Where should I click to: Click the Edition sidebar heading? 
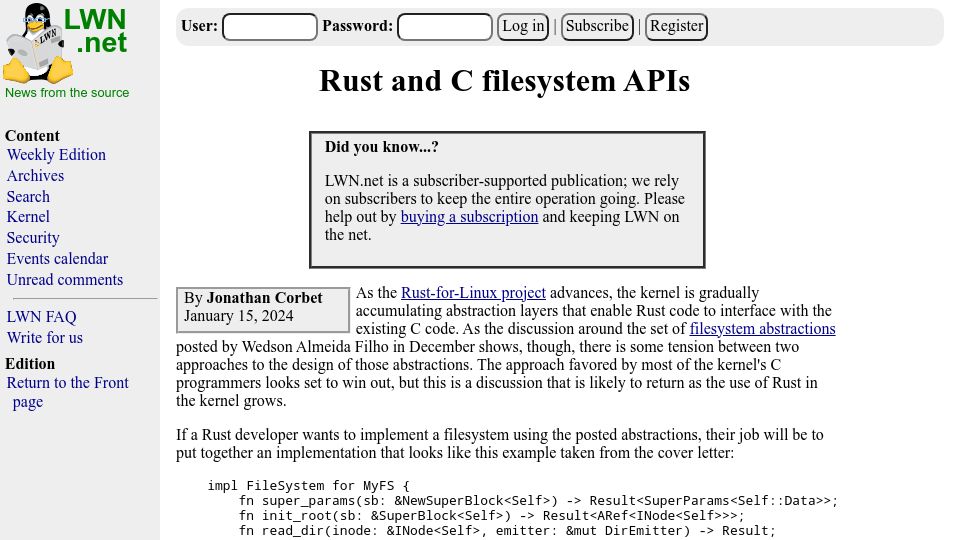tap(30, 364)
